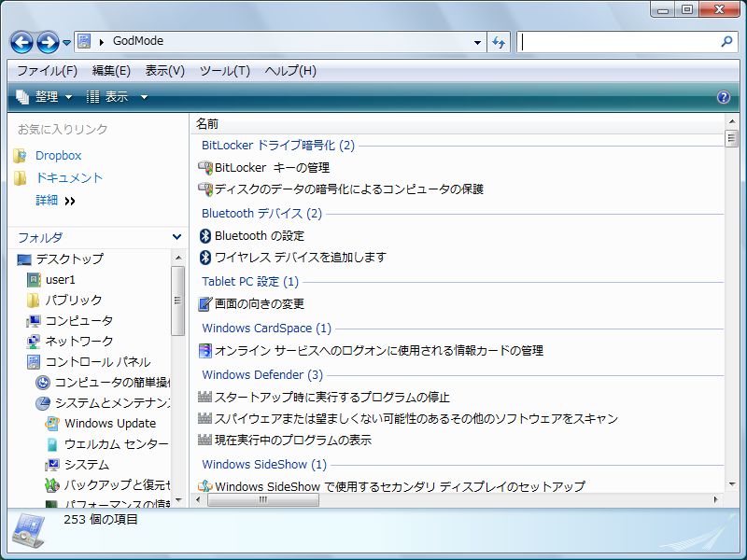Image resolution: width=747 pixels, height=560 pixels.
Task: Open ディスクのデータの暗号化によるコンピュータの保護
Action: 348,189
